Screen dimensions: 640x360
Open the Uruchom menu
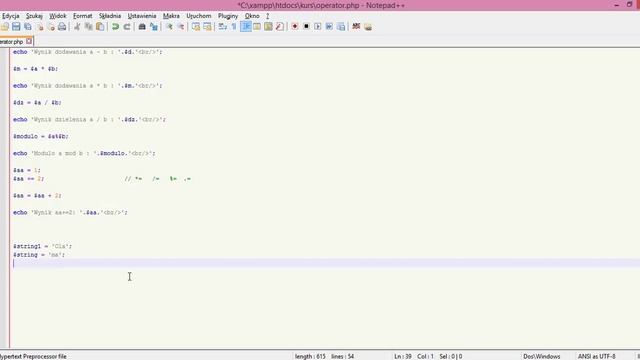199,16
